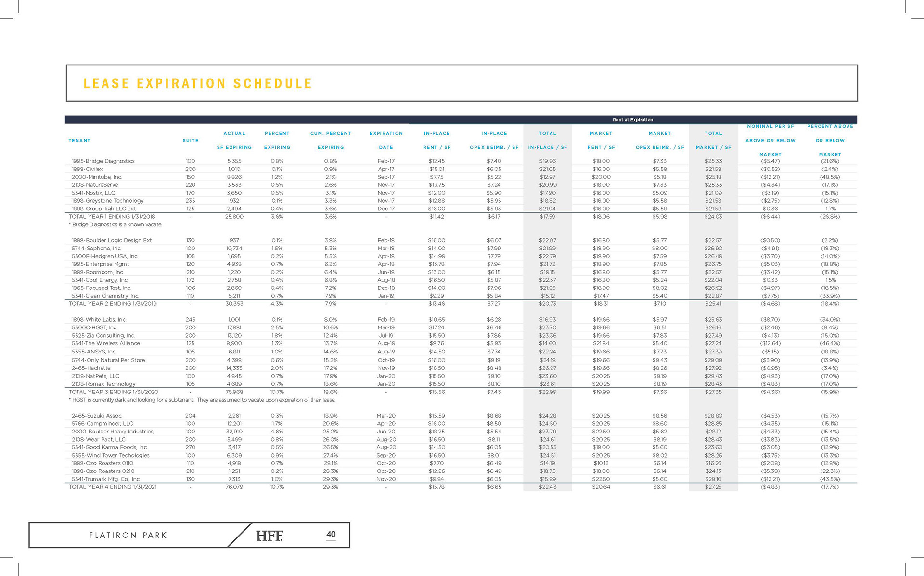Click the HFF logo in footer

point(269,536)
